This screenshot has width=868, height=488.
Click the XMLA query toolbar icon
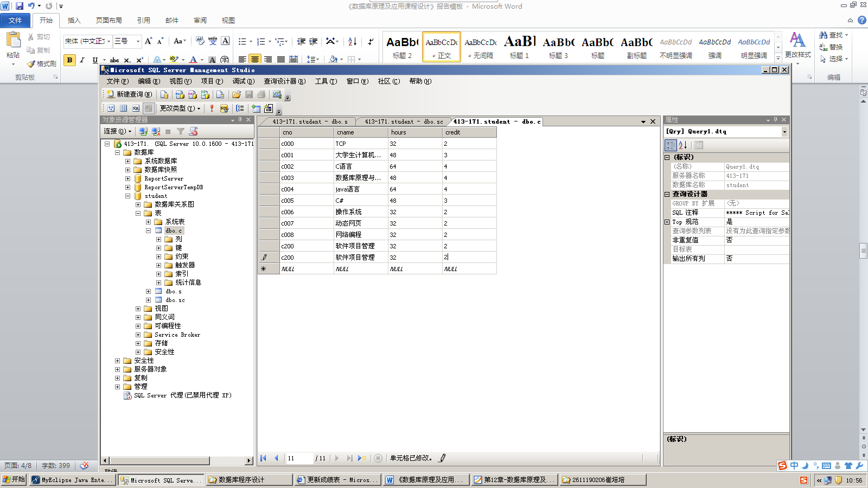click(x=205, y=94)
